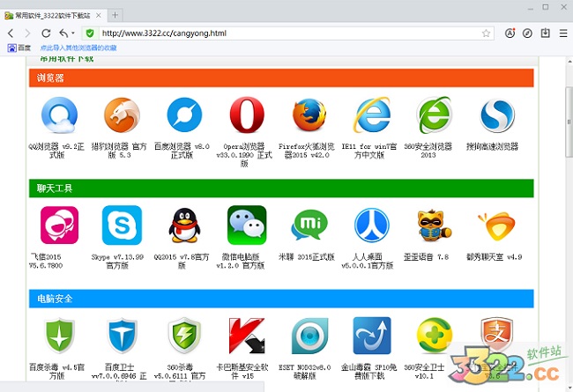Click the browser back arrow
The height and width of the screenshot is (392, 573).
(11, 33)
